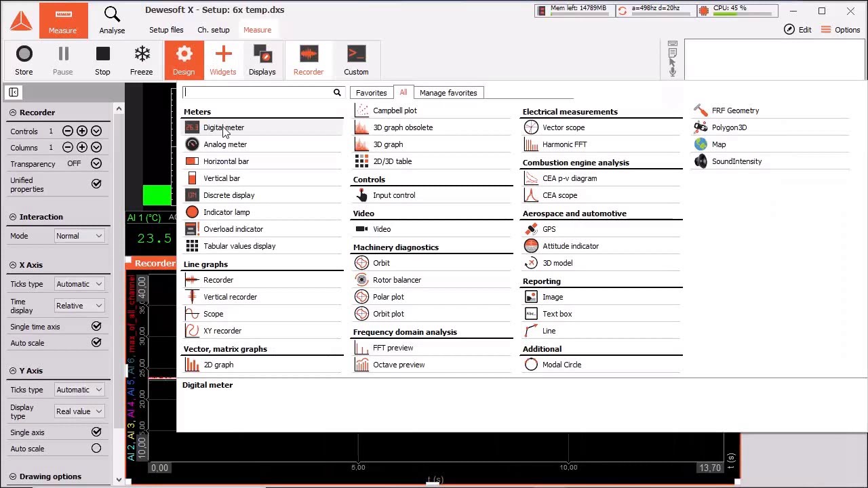Click the Store record button
This screenshot has width=868, height=488.
point(24,60)
